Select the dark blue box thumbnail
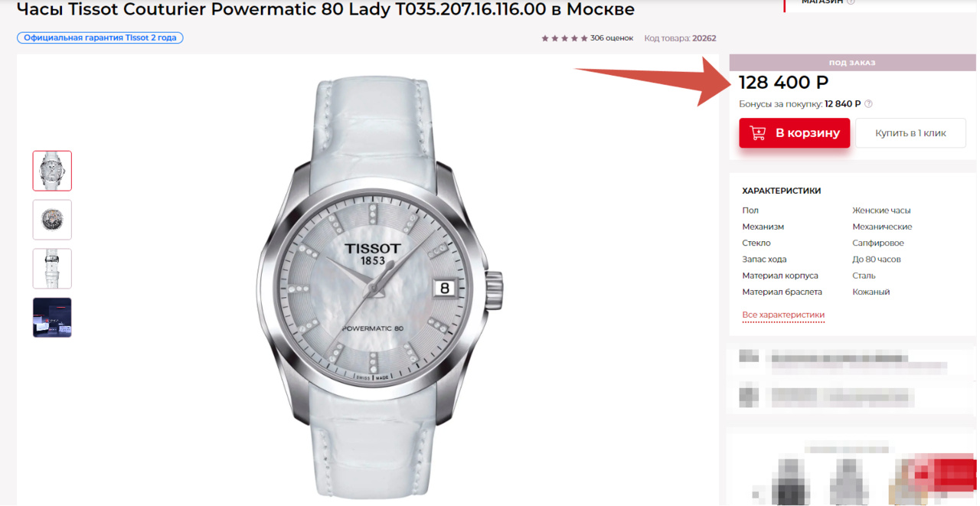 click(x=52, y=318)
